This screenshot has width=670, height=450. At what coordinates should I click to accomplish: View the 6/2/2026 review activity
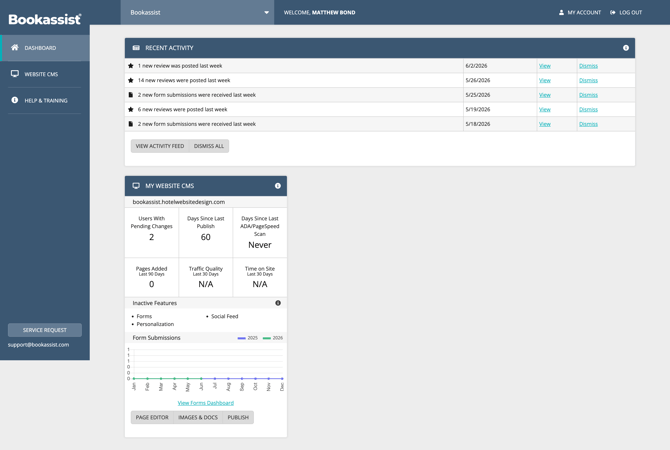pyautogui.click(x=545, y=66)
